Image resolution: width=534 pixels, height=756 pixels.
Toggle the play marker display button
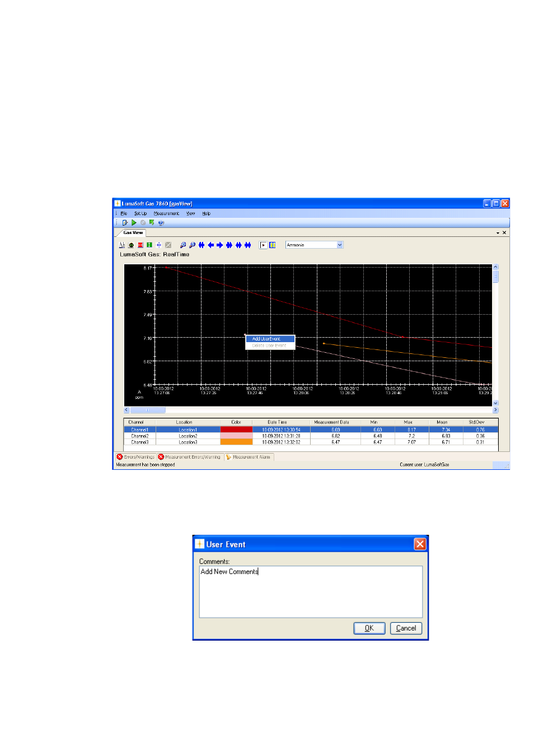click(x=263, y=245)
